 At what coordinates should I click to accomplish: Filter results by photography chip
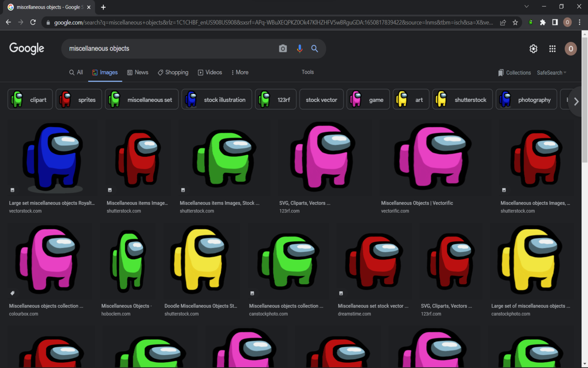(526, 99)
